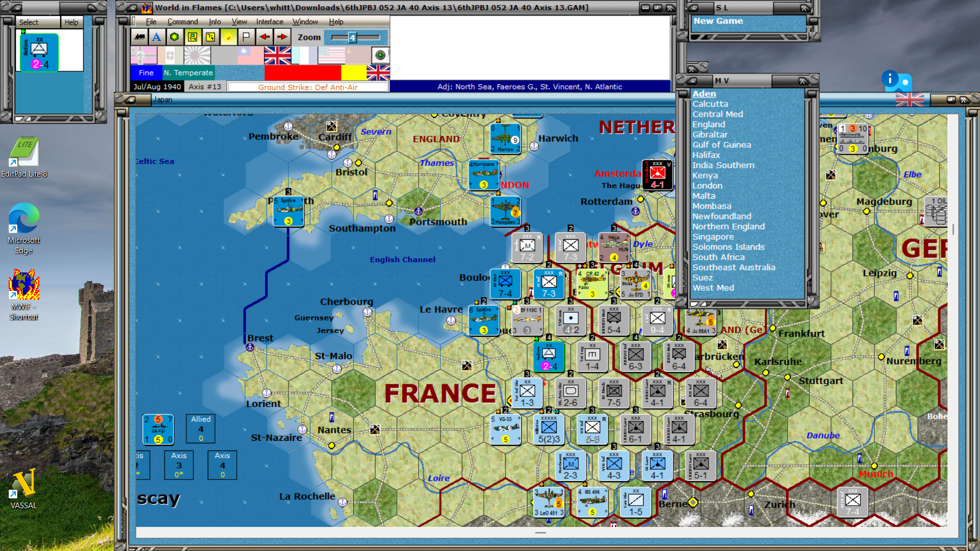
Task: Click the train rail-move toolbar icon
Action: click(139, 37)
